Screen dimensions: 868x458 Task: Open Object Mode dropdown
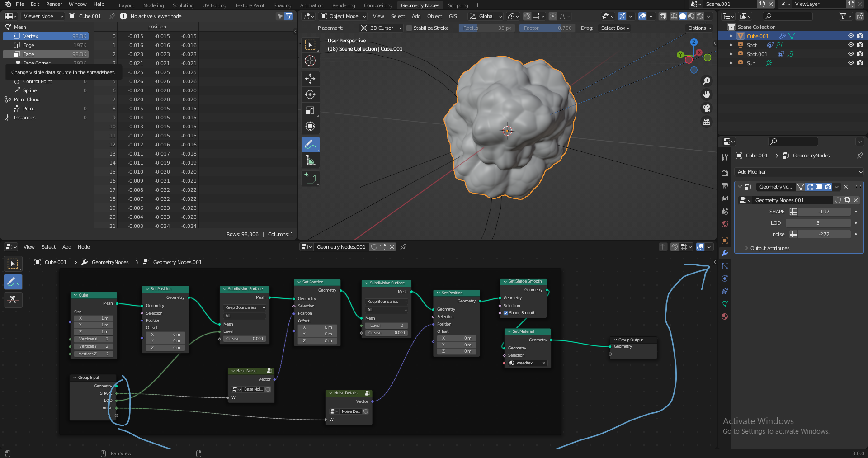(343, 16)
